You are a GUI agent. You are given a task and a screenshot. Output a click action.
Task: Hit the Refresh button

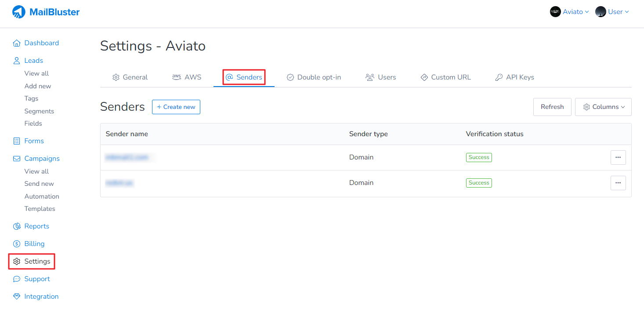click(x=552, y=107)
